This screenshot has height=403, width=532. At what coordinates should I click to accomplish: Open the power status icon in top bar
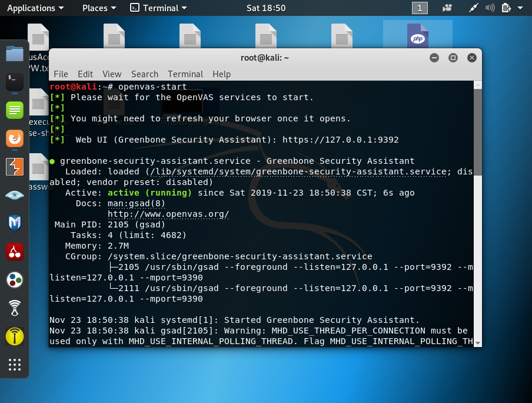[506, 8]
